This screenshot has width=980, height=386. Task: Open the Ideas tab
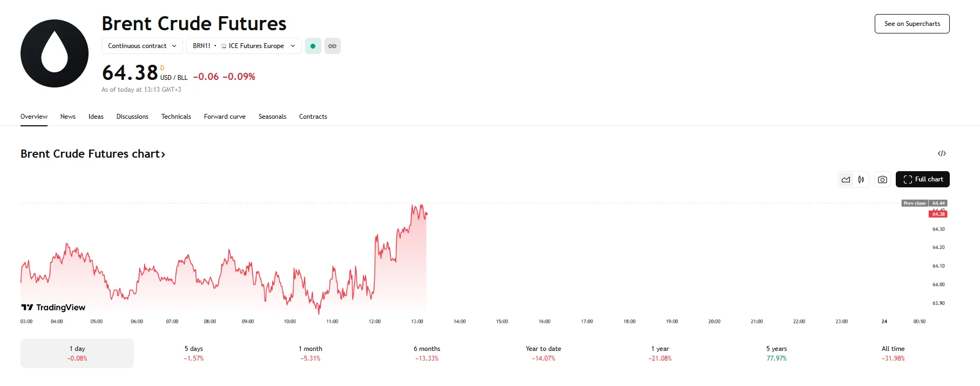point(96,117)
